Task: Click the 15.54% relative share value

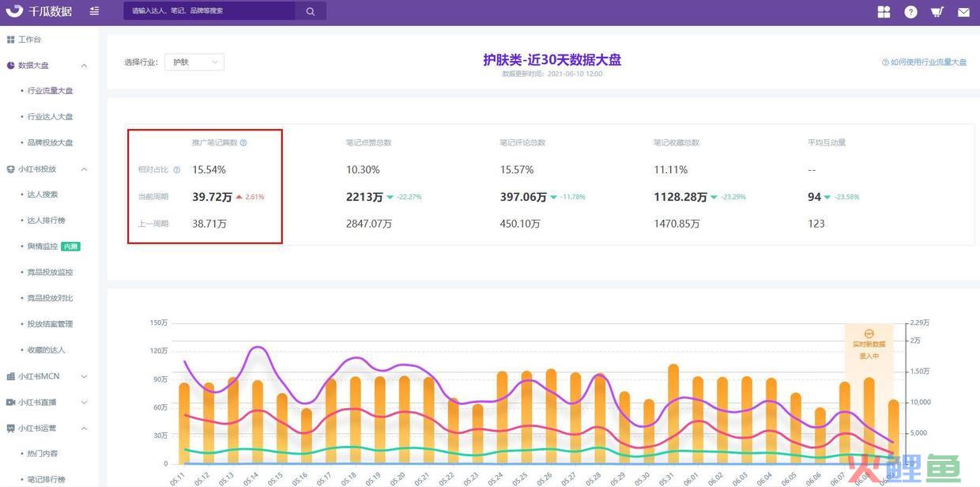Action: (209, 170)
